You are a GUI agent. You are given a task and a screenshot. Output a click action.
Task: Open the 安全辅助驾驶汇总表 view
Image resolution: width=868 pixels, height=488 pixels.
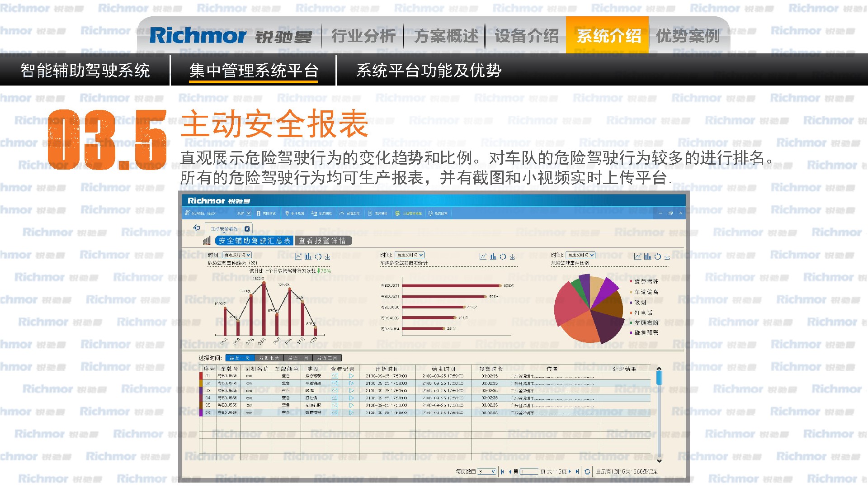(x=255, y=241)
